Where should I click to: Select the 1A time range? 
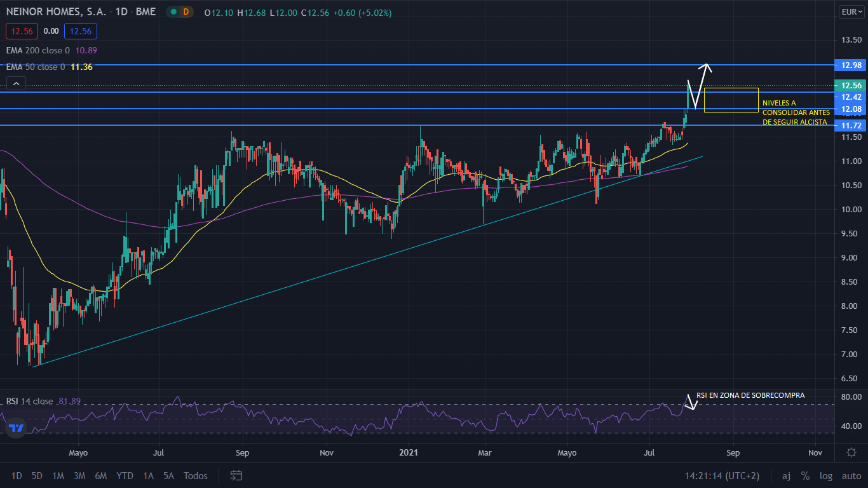(148, 476)
